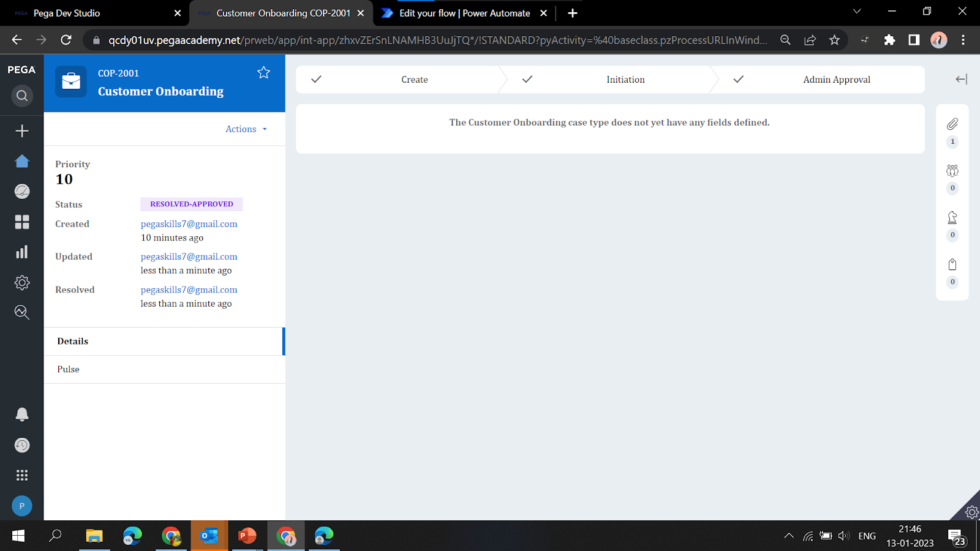Close the Customer Onboarding COP-2001 tab
This screenshot has width=980, height=551.
click(361, 13)
